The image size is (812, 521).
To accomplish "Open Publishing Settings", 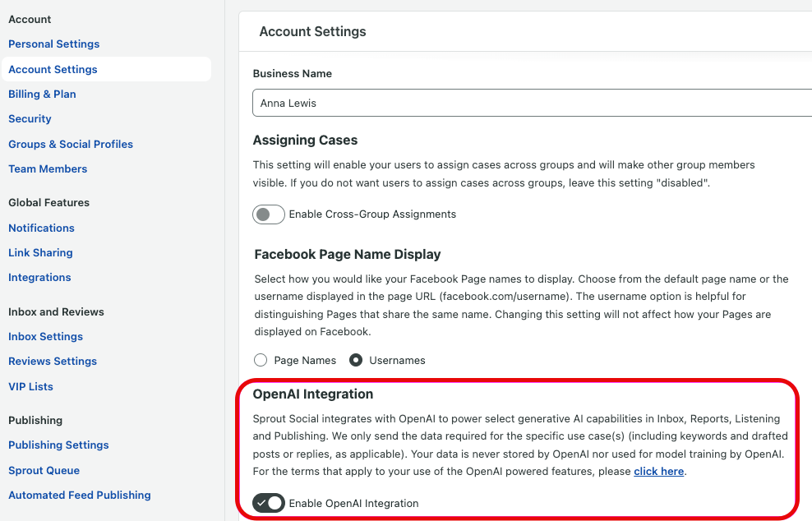I will tap(58, 445).
